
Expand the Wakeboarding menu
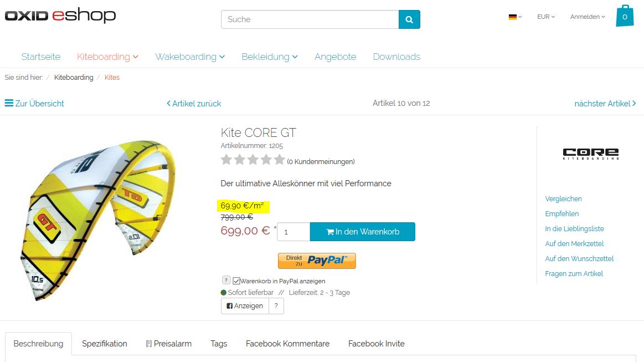coord(190,57)
